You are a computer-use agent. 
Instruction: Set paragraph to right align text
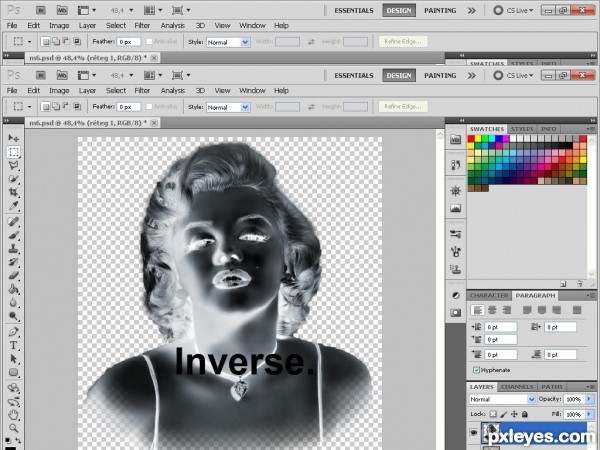click(507, 310)
